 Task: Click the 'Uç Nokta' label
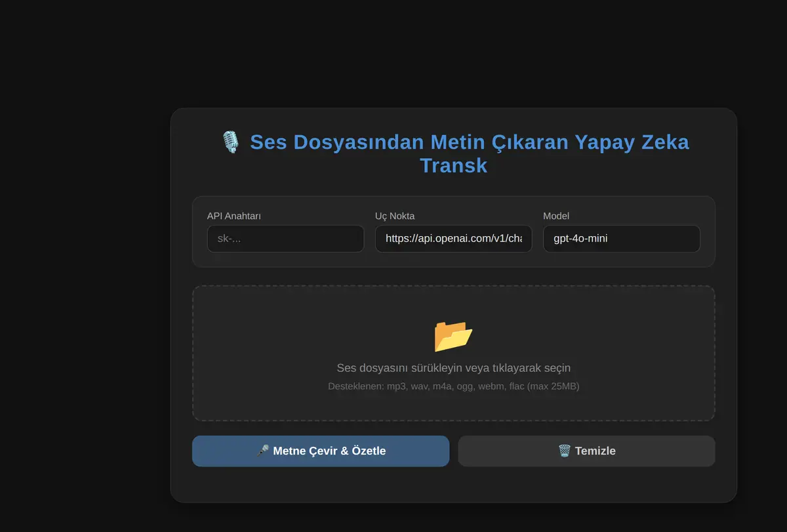[x=395, y=216]
